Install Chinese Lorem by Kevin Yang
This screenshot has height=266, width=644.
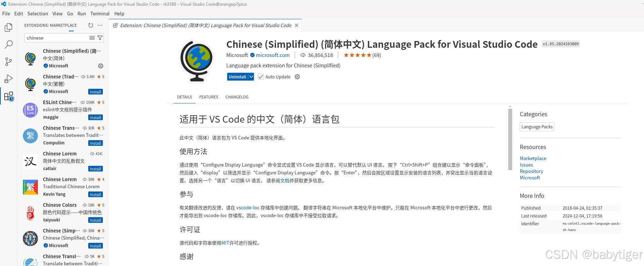coord(95,195)
